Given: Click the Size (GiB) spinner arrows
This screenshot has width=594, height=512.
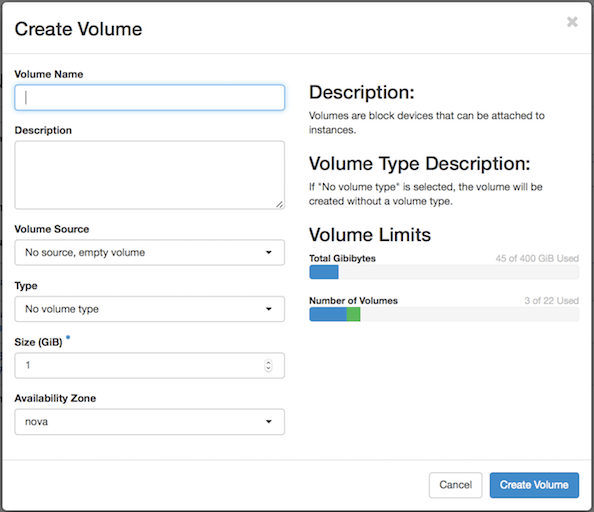Looking at the screenshot, I should [x=268, y=365].
